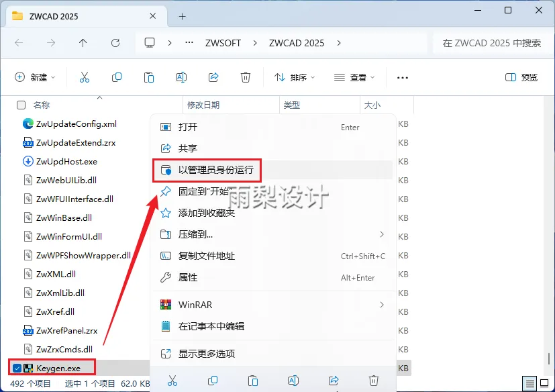
Task: Select ZwWFUIInterface.dll file
Action: coord(74,199)
